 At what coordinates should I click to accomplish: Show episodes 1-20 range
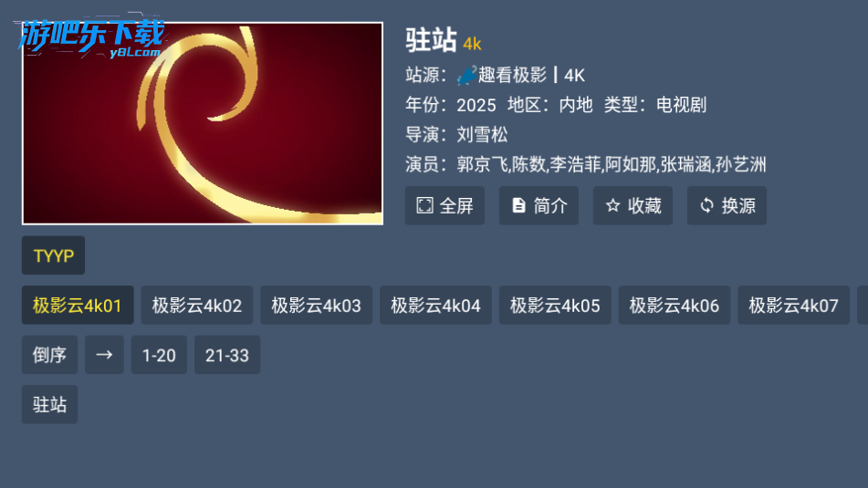click(159, 355)
